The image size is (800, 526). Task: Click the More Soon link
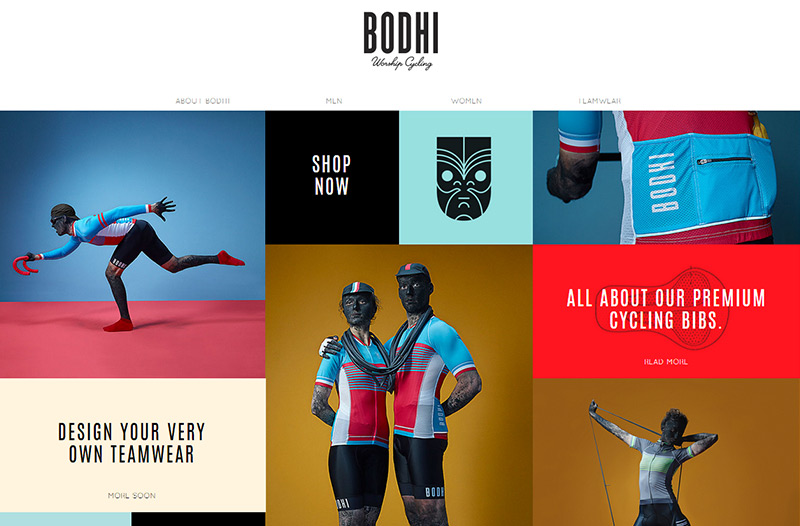pos(132,495)
